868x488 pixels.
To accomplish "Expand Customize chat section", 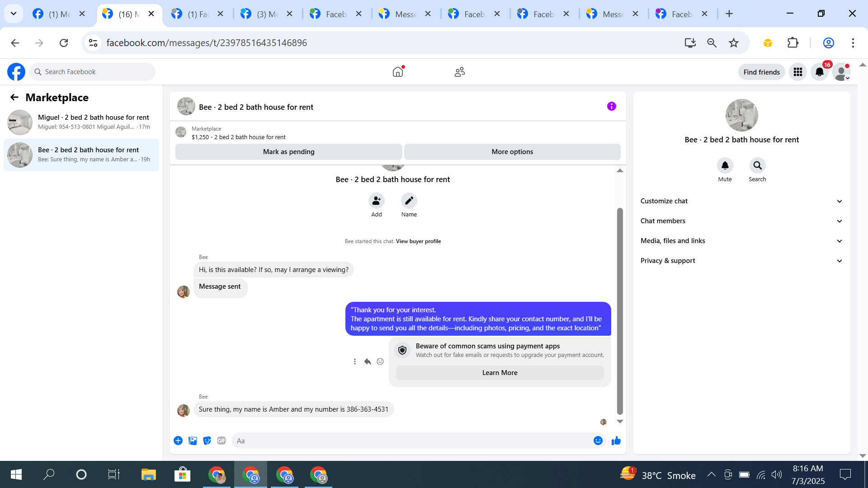I will tap(741, 201).
